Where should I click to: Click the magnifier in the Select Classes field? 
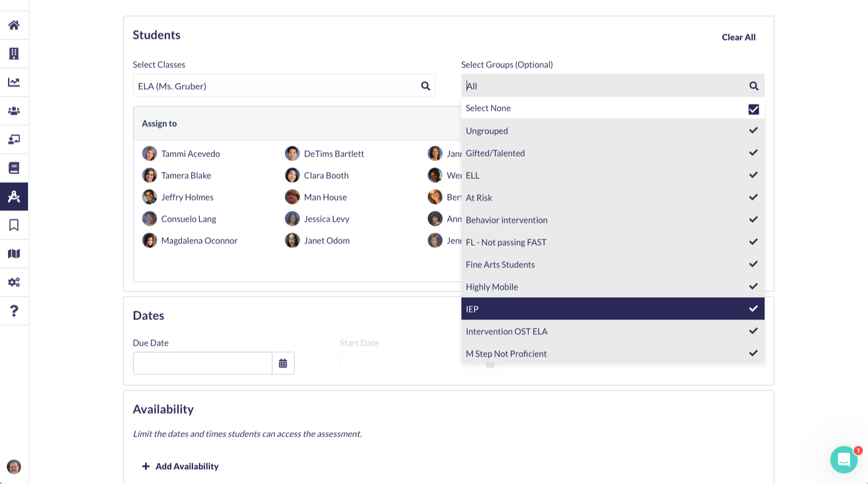pos(425,86)
